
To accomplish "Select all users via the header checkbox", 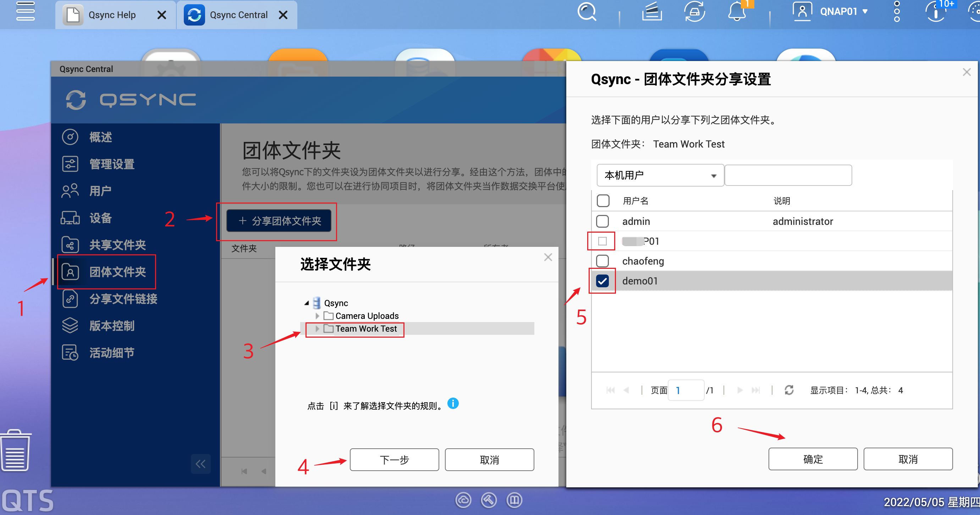I will click(602, 200).
